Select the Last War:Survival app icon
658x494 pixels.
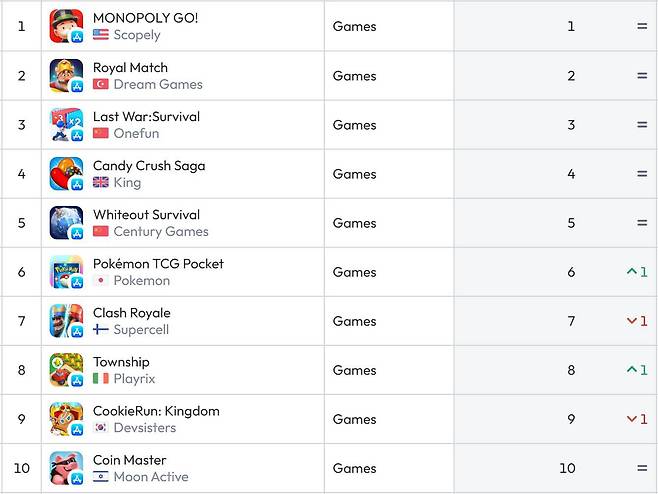pos(66,124)
